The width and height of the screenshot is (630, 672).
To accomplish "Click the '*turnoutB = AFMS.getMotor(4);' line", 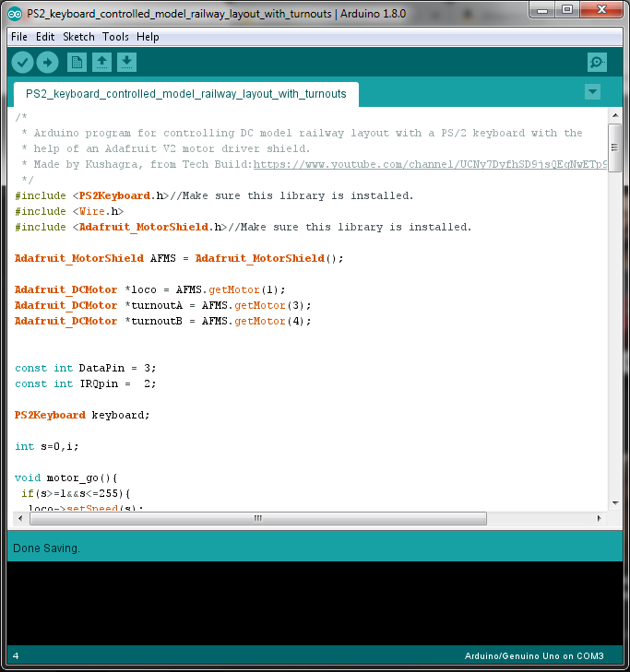I will click(x=162, y=321).
